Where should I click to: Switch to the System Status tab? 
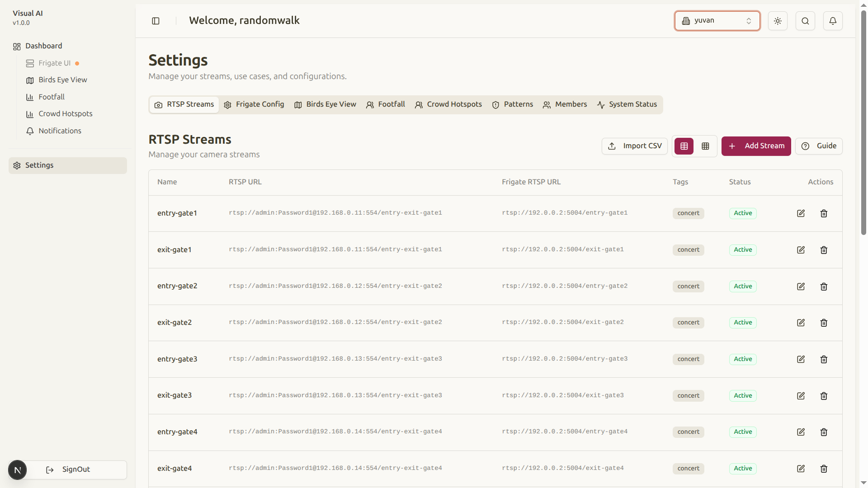coord(627,104)
